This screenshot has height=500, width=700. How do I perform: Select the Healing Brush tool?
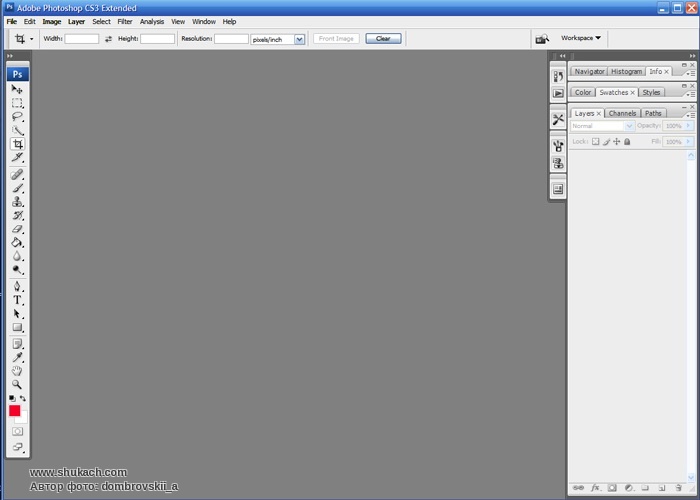point(17,175)
